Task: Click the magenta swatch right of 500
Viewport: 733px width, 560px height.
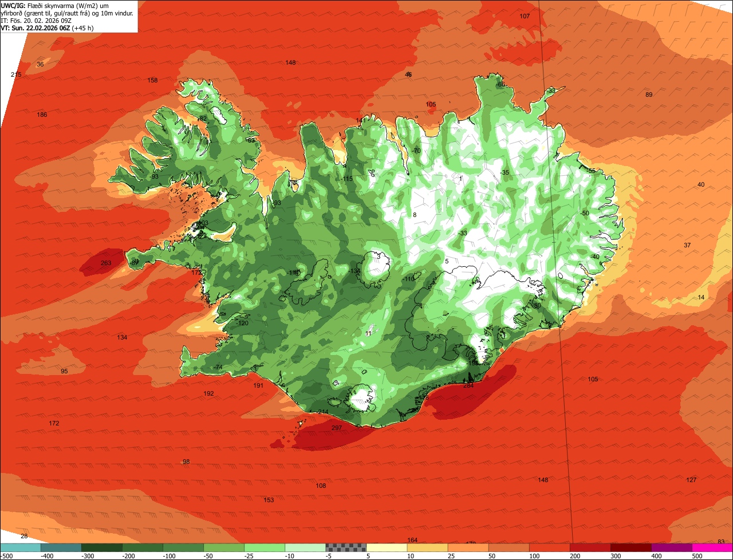Action: click(x=712, y=547)
